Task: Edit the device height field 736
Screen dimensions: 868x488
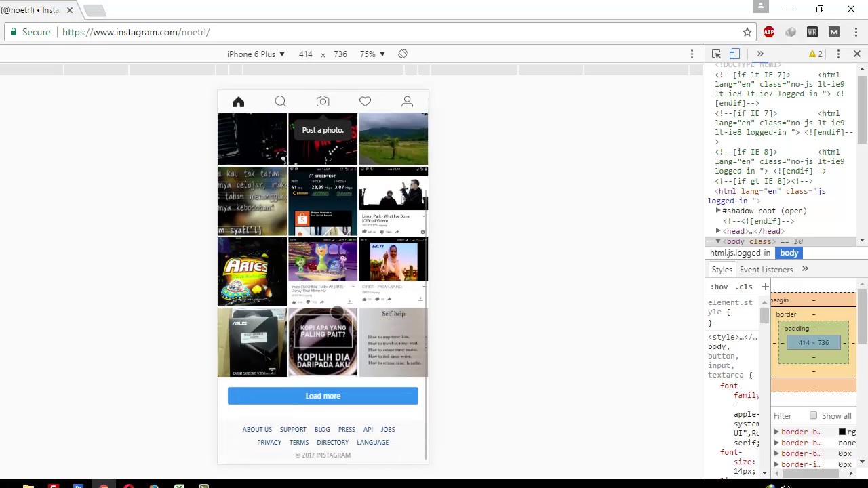Action: [340, 54]
